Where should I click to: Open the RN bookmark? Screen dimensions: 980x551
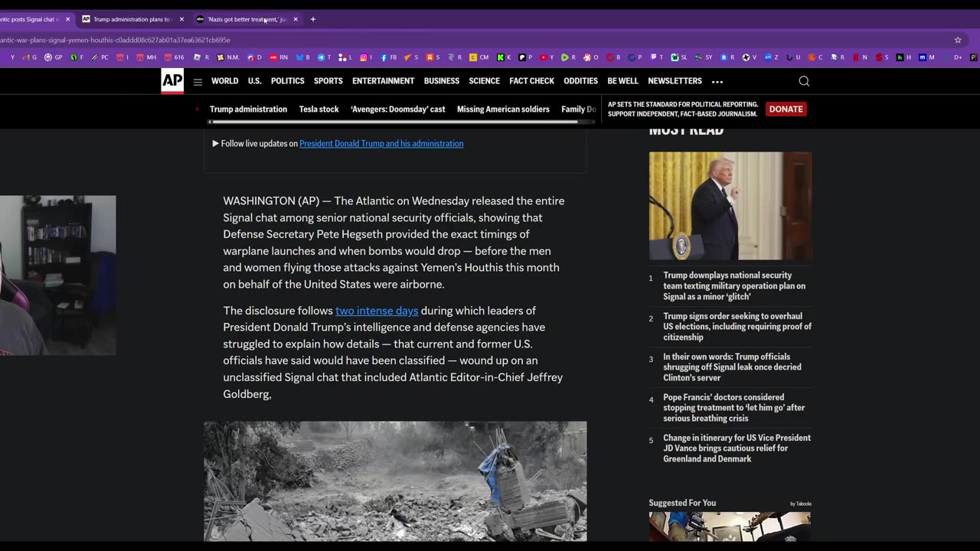pos(279,57)
